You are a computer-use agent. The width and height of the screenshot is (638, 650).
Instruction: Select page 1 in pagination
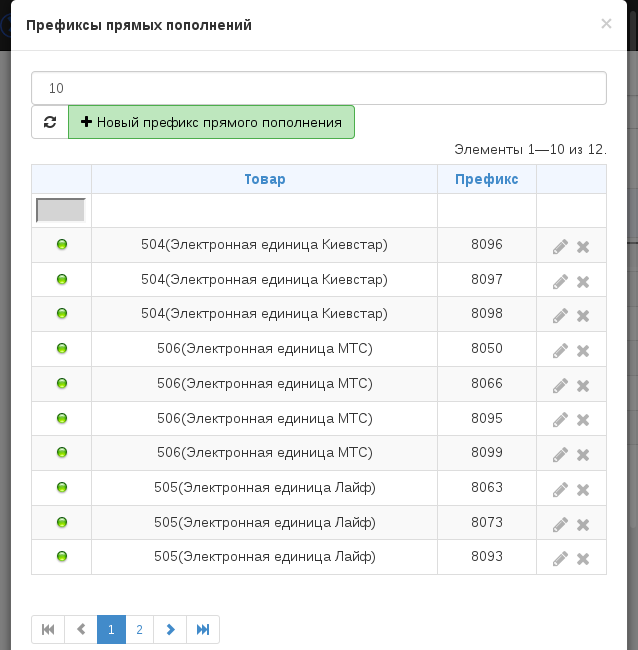pyautogui.click(x=111, y=629)
